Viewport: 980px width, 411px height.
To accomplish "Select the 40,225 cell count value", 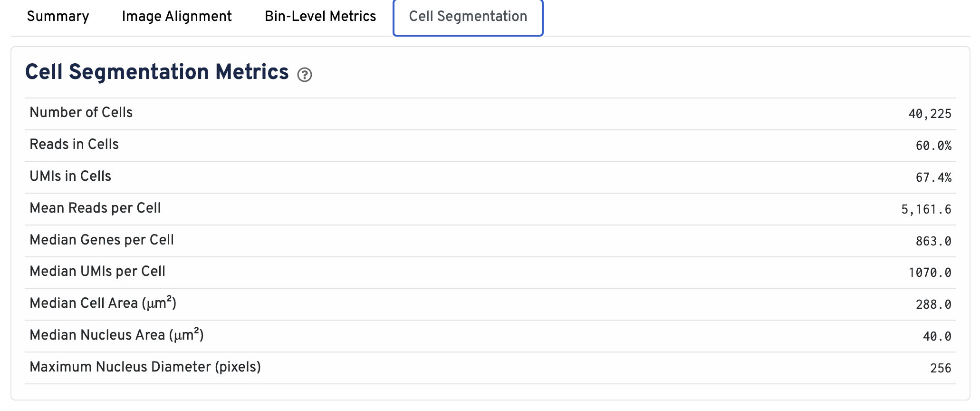I will click(x=930, y=114).
